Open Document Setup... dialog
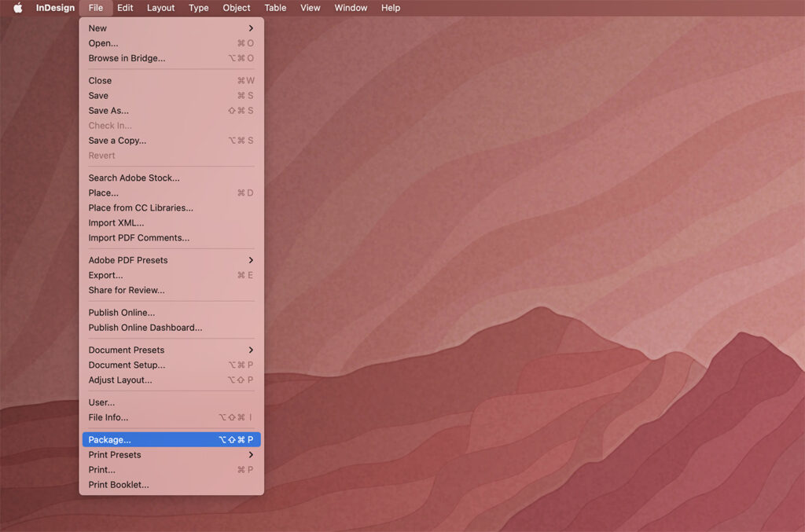 (127, 365)
